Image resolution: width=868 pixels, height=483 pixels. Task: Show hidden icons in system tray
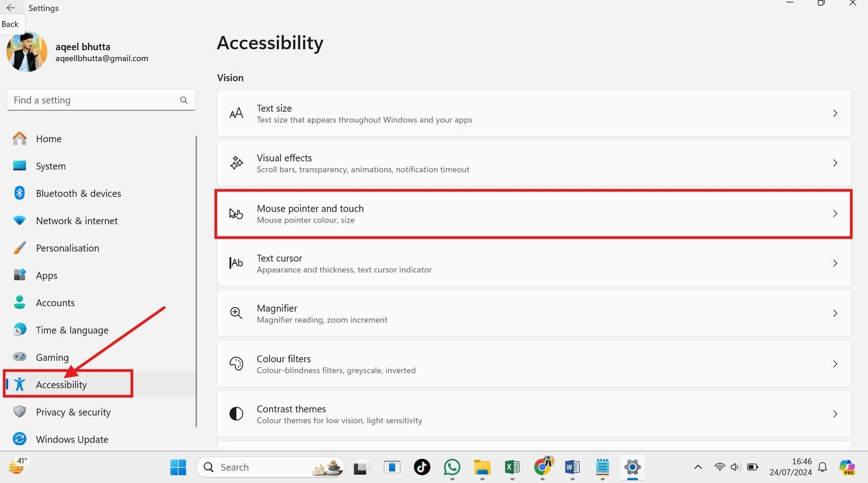point(698,467)
